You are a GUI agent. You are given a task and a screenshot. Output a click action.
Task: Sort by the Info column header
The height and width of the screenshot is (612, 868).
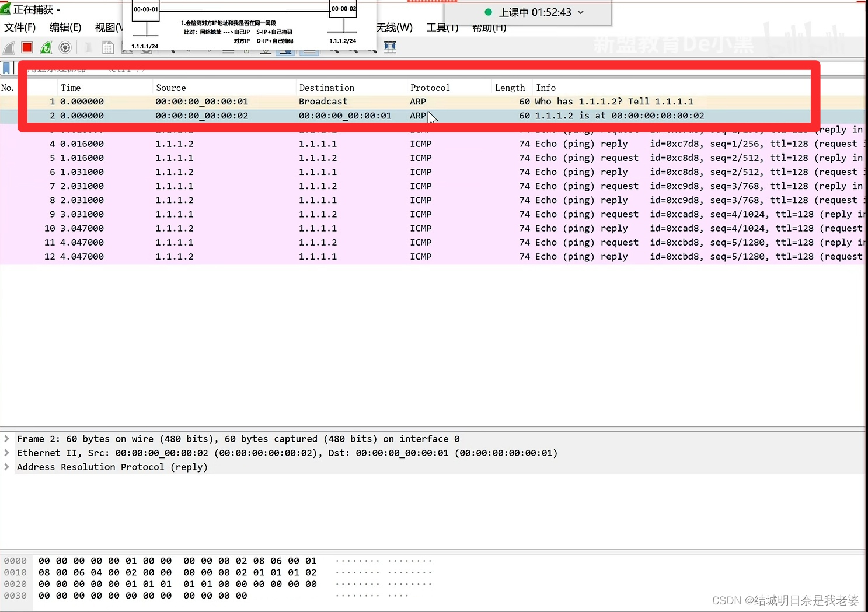point(546,88)
